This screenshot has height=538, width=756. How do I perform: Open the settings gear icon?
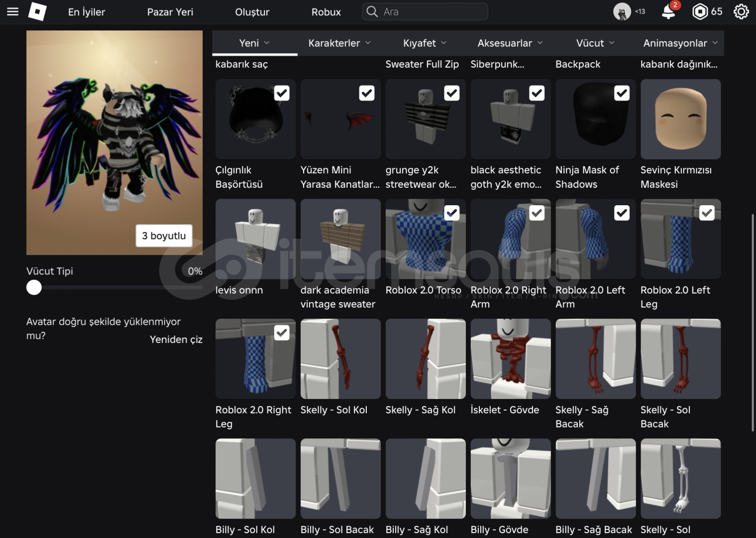click(741, 11)
